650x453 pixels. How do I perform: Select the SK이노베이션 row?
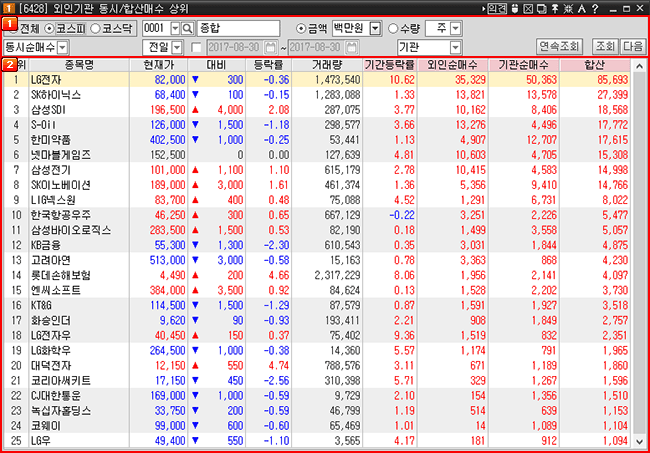tap(317, 185)
